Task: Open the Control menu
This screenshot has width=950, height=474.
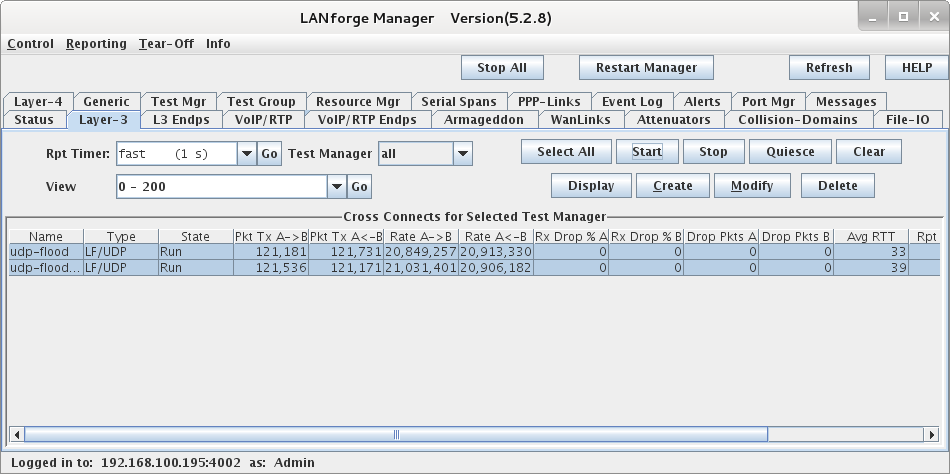Action: click(30, 44)
